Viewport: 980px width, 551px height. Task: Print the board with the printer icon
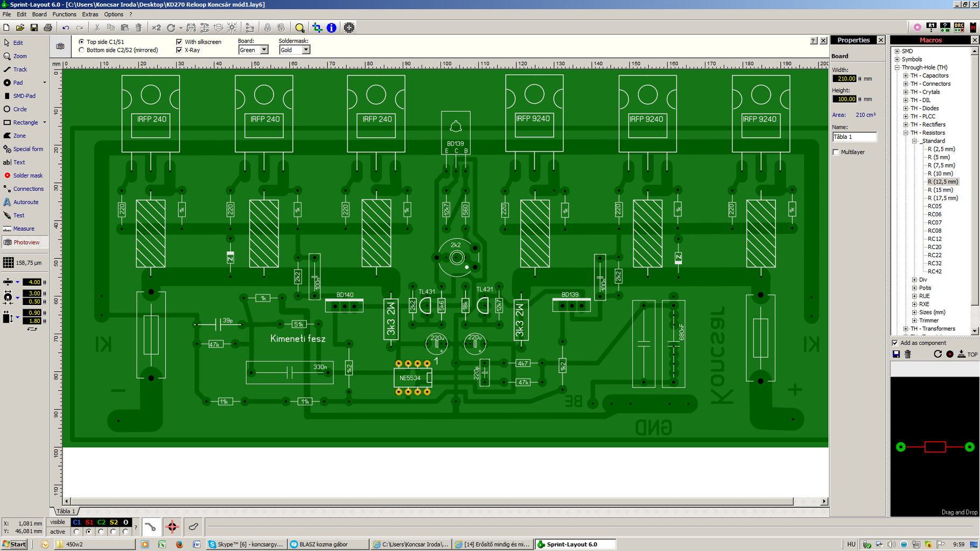coord(48,27)
